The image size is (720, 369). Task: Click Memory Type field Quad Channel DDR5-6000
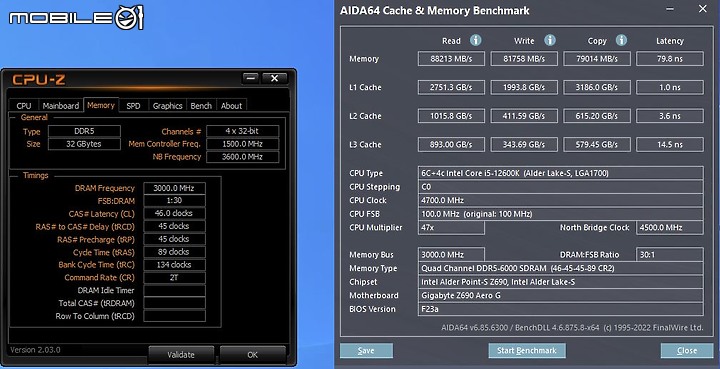click(x=561, y=268)
